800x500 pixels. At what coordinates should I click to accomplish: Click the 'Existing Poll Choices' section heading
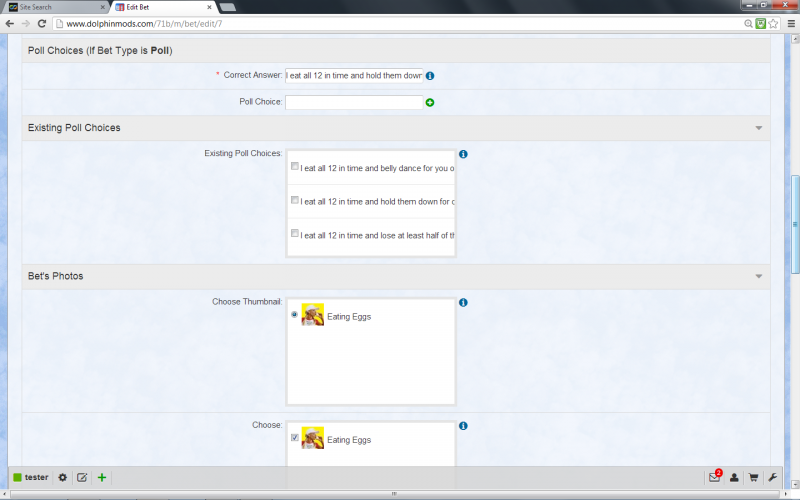(74, 128)
